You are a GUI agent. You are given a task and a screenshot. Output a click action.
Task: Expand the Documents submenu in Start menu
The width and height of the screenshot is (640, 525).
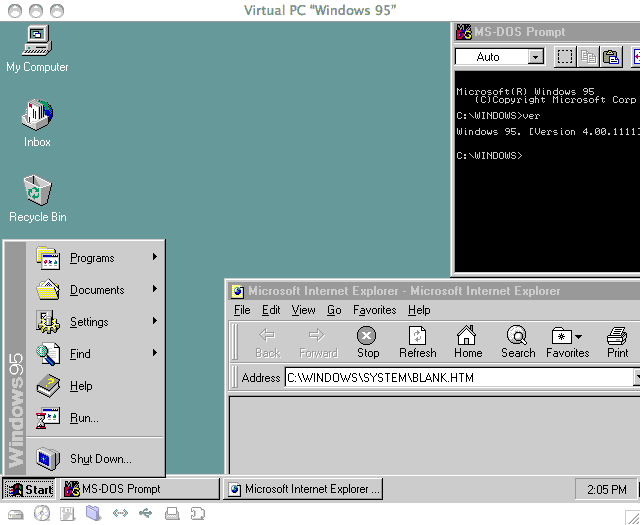96,290
